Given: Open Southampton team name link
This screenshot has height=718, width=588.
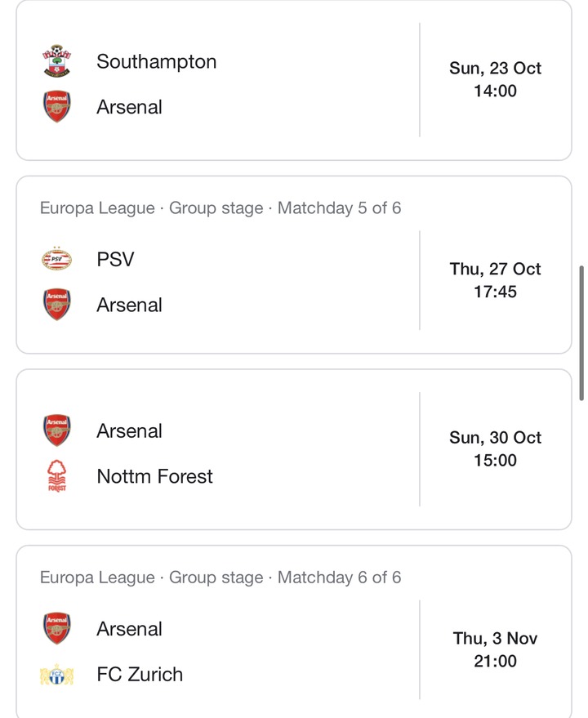Looking at the screenshot, I should [157, 61].
